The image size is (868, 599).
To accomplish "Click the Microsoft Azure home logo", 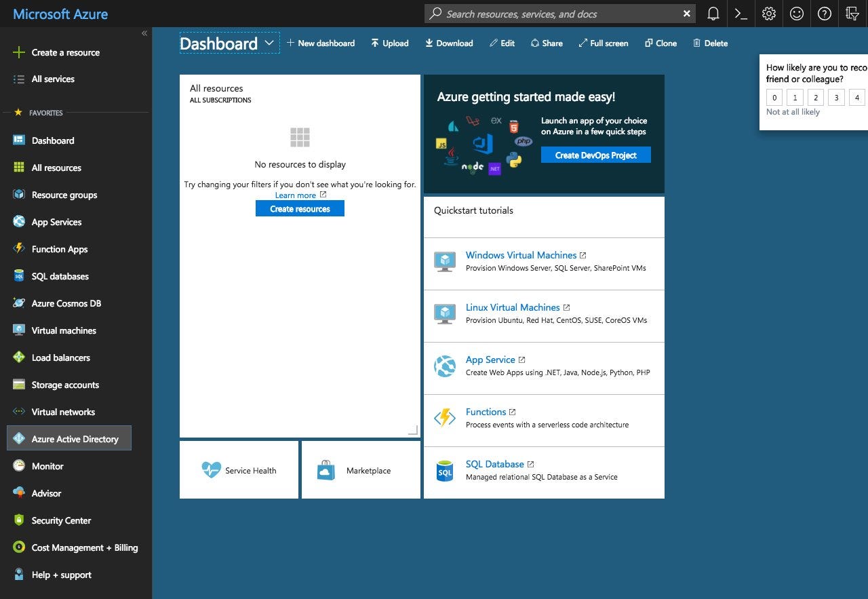I will coord(60,14).
